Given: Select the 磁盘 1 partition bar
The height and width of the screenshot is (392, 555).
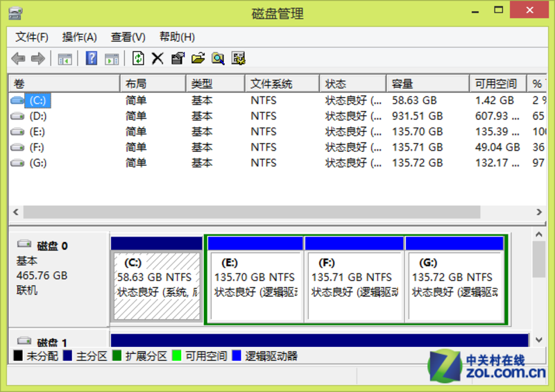Looking at the screenshot, I should click(320, 340).
